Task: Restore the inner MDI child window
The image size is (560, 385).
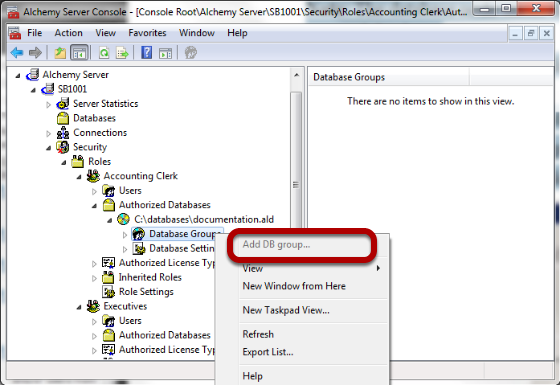Action: tap(531, 34)
